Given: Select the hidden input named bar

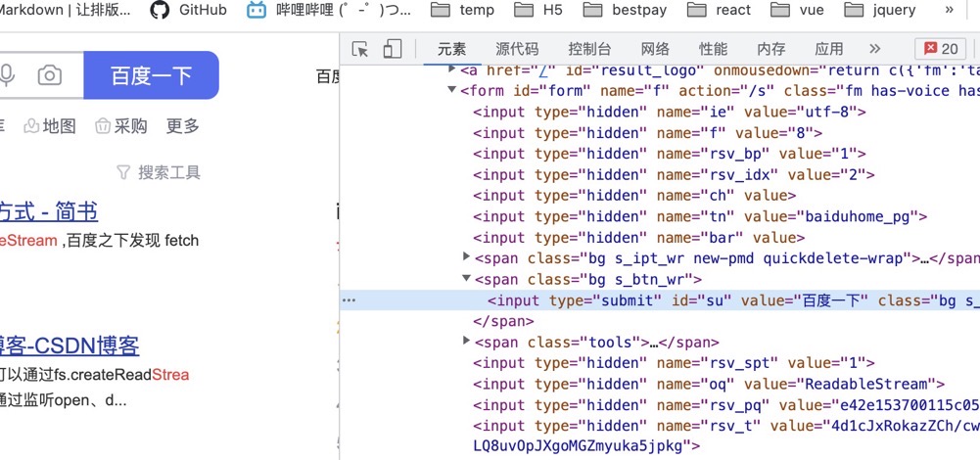Looking at the screenshot, I should point(638,238).
